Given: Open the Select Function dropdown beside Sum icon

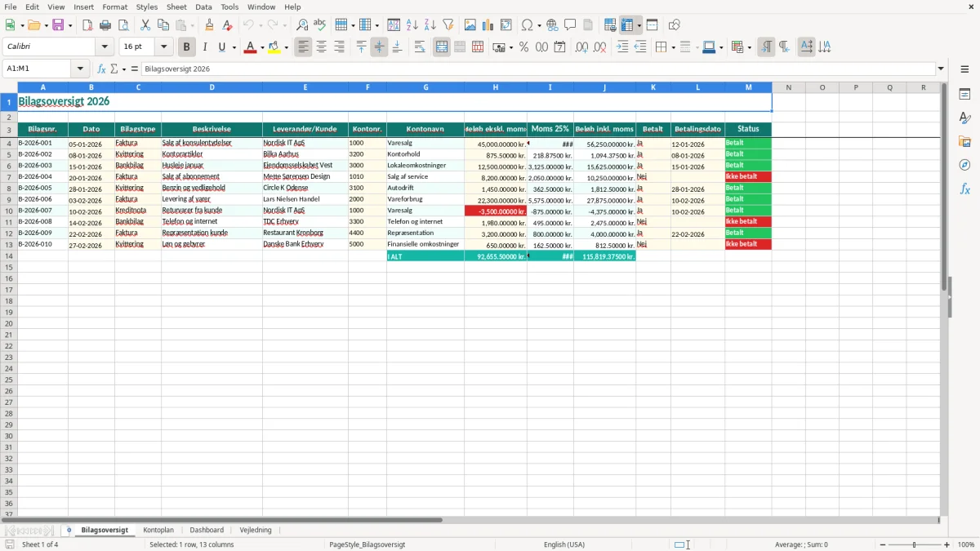Looking at the screenshot, I should 124,69.
